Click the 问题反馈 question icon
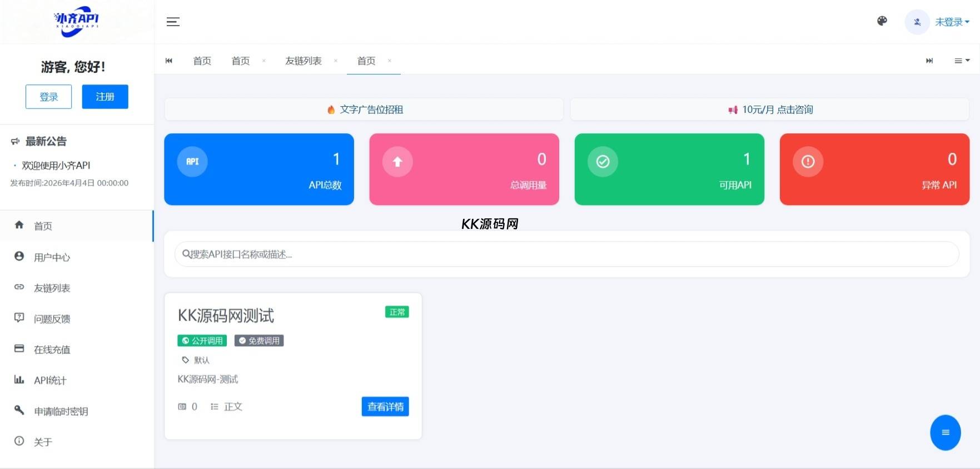This screenshot has height=469, width=980. tap(19, 318)
